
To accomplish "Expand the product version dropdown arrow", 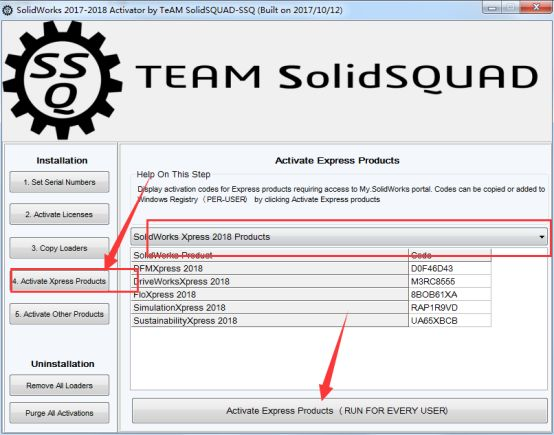I will pos(542,237).
